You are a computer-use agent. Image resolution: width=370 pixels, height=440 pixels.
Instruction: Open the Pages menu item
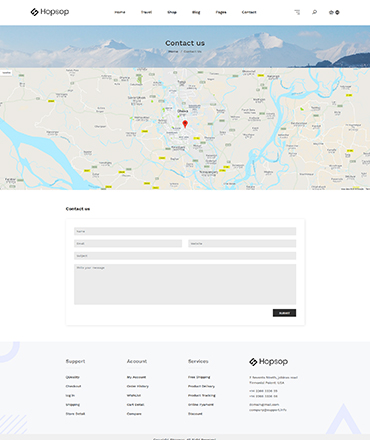(221, 12)
